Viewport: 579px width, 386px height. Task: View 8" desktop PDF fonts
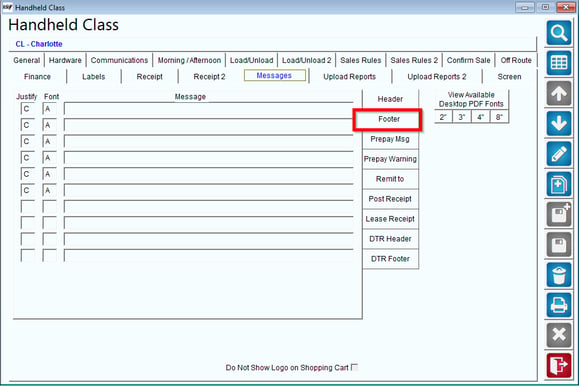pyautogui.click(x=499, y=117)
